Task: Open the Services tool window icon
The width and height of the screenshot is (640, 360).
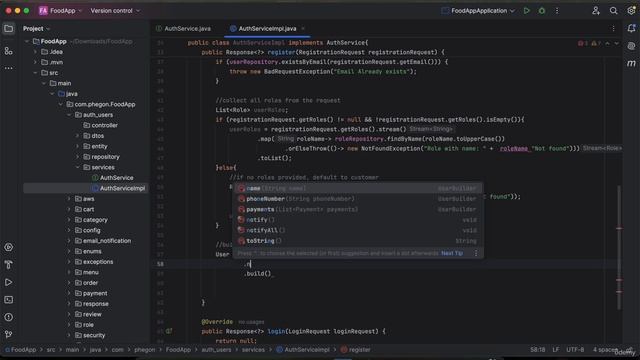Action: [9, 247]
